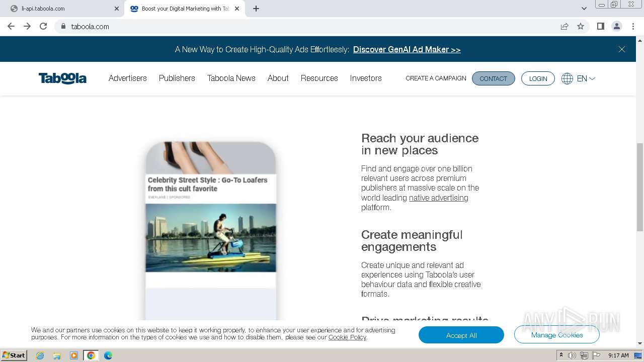
Task: Launch Internet Explorer from the taskbar
Action: tap(40, 355)
